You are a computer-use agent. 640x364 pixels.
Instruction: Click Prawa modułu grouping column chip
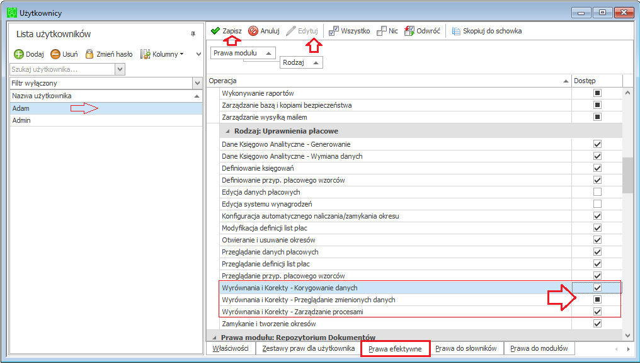click(243, 53)
